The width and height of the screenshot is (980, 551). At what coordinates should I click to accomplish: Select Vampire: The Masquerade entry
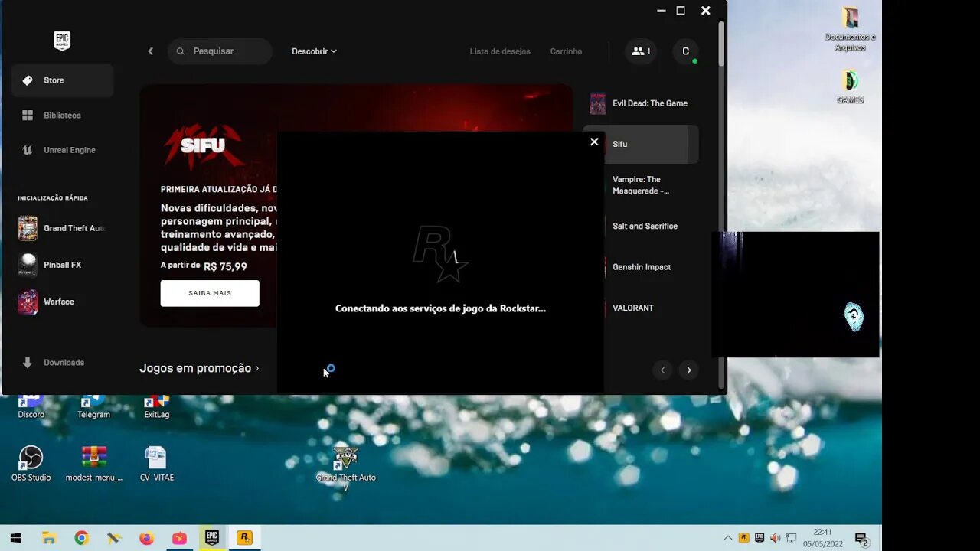pos(641,185)
